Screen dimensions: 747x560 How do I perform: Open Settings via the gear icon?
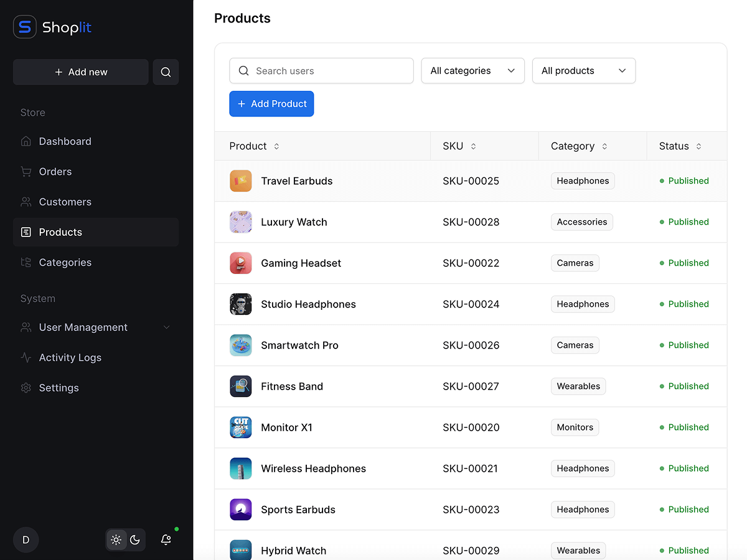(26, 388)
